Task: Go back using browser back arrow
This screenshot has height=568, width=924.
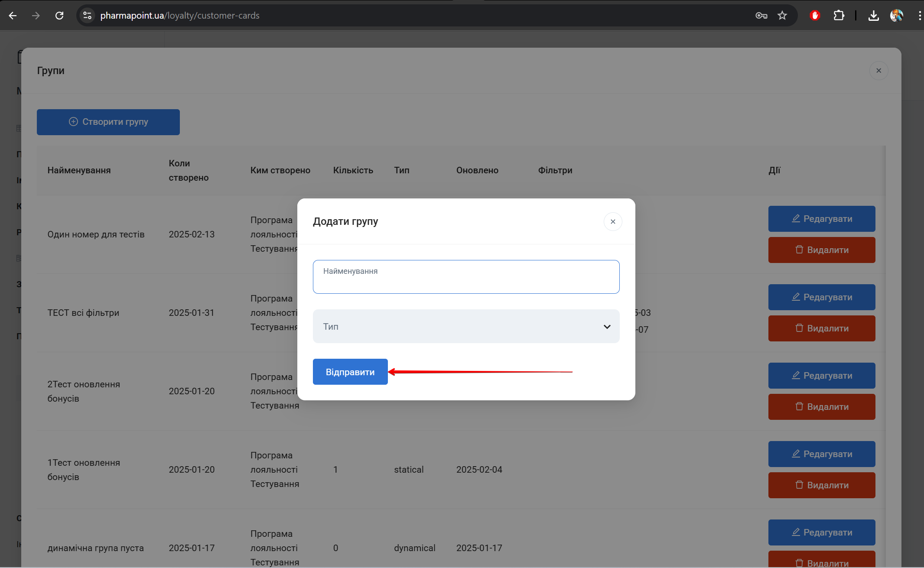Action: pyautogui.click(x=13, y=16)
